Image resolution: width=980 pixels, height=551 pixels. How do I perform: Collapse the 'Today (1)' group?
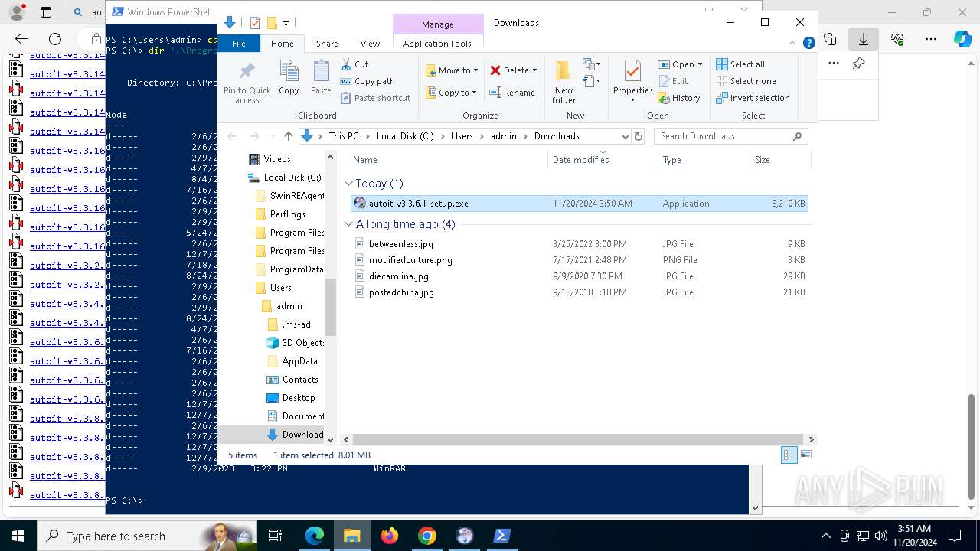[x=349, y=184]
